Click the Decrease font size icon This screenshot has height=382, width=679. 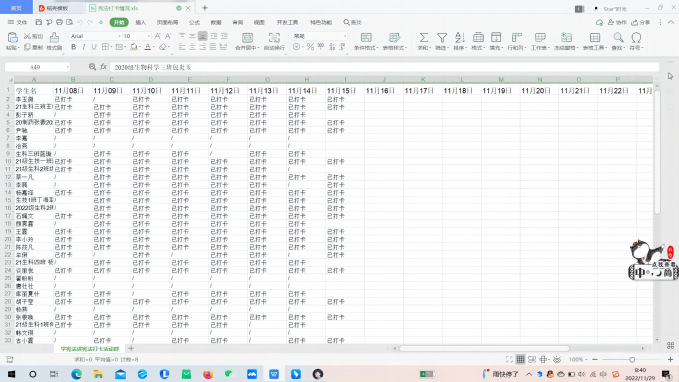(x=168, y=36)
